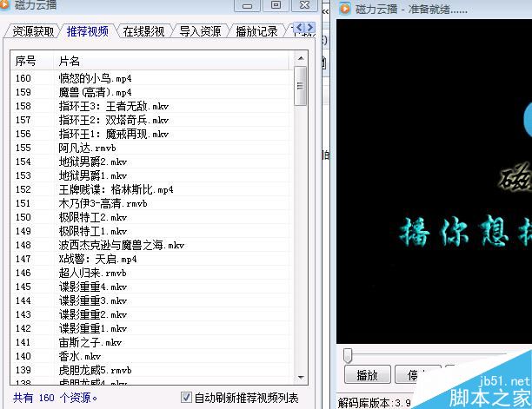Select 超人归来.rmvb row
Screen dimensions: 532x409
click(x=151, y=273)
